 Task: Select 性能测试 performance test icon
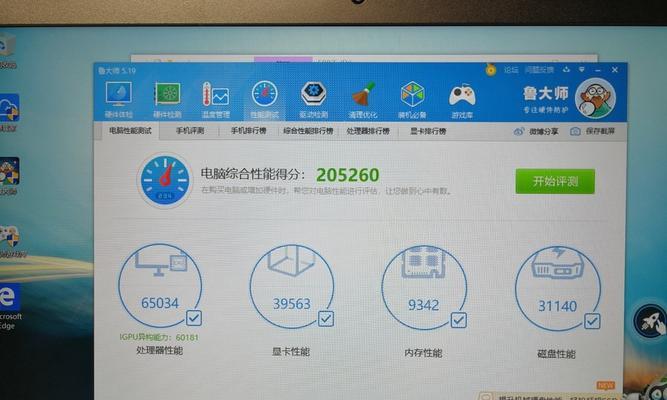pyautogui.click(x=265, y=100)
